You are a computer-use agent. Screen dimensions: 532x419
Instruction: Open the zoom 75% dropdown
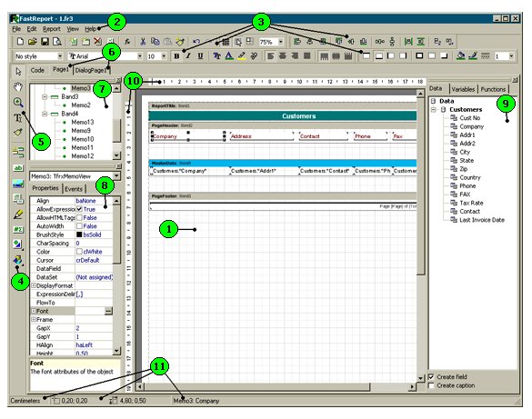pyautogui.click(x=281, y=42)
